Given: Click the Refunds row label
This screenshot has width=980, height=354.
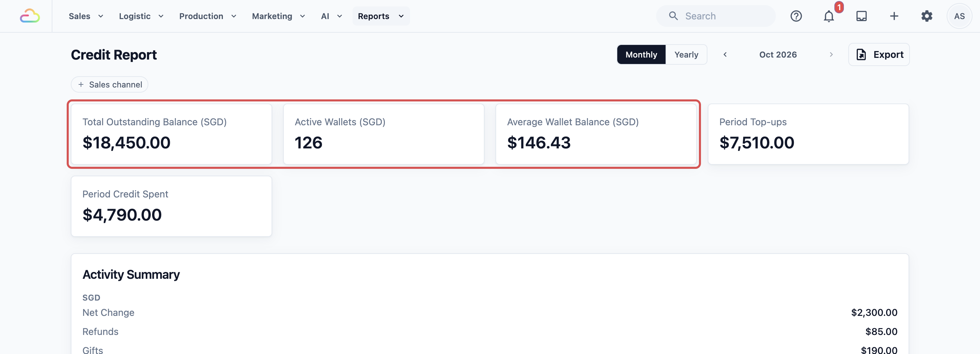Looking at the screenshot, I should (100, 332).
